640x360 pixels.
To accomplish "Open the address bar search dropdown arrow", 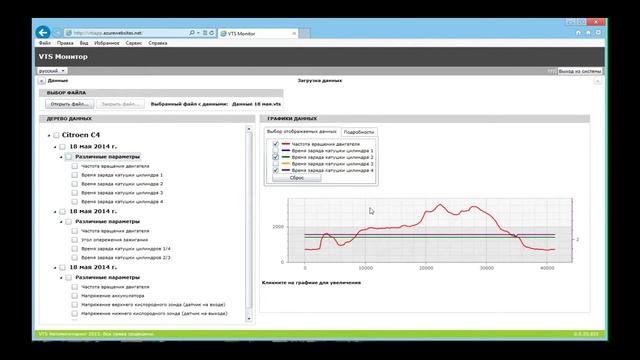I will tap(198, 33).
